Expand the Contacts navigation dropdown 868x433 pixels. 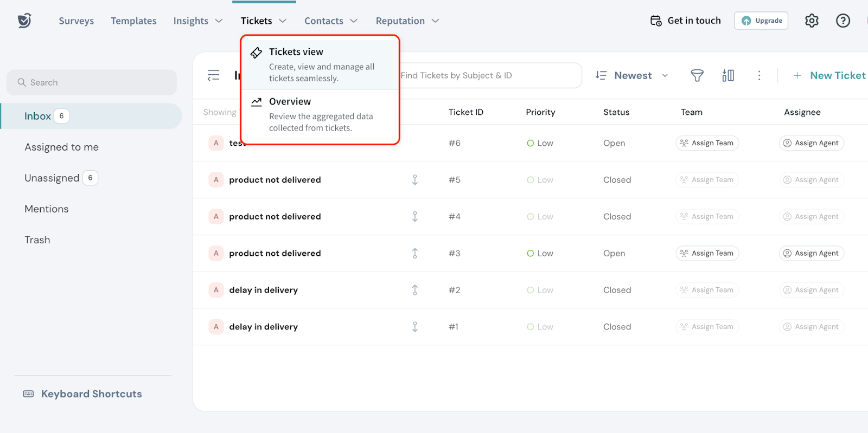330,21
